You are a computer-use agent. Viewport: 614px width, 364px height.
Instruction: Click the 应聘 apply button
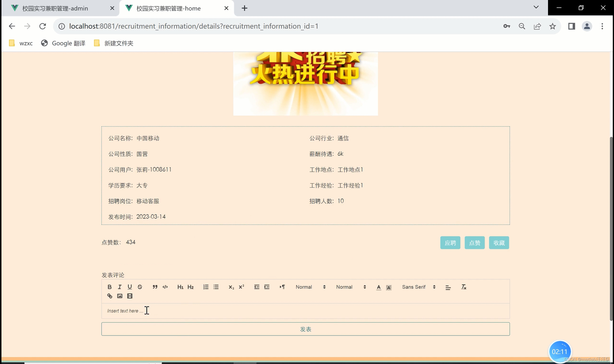tap(450, 243)
